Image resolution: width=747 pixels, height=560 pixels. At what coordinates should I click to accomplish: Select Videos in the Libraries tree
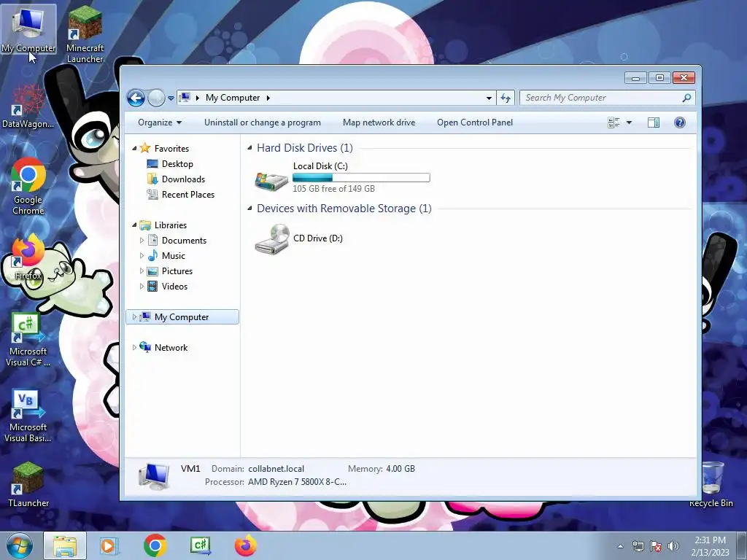(174, 286)
